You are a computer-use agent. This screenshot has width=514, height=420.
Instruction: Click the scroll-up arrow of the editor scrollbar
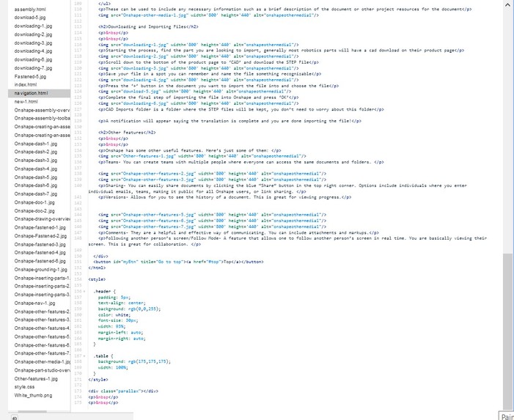point(507,5)
